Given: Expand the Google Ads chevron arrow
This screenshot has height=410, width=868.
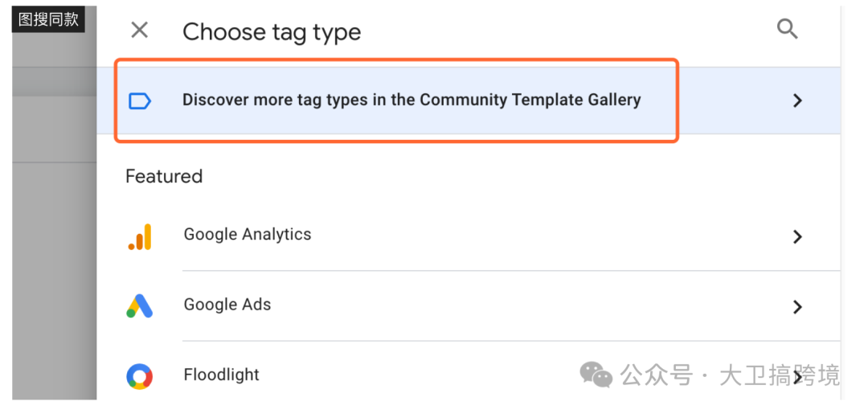Looking at the screenshot, I should point(797,306).
